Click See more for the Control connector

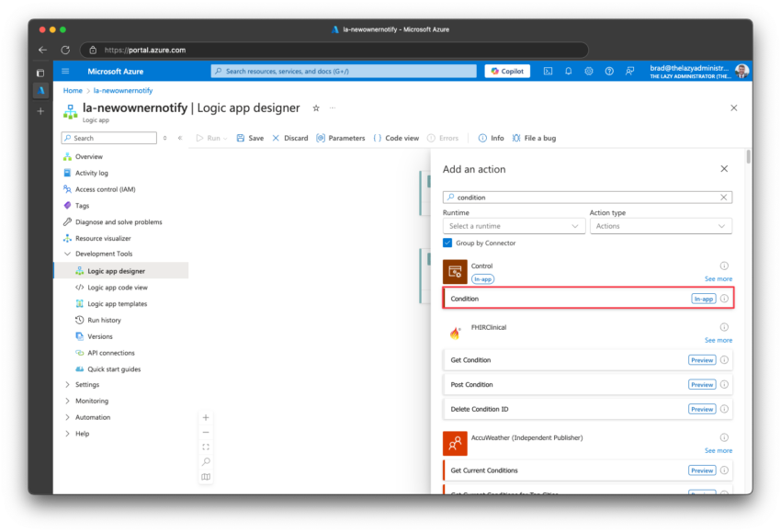click(719, 279)
